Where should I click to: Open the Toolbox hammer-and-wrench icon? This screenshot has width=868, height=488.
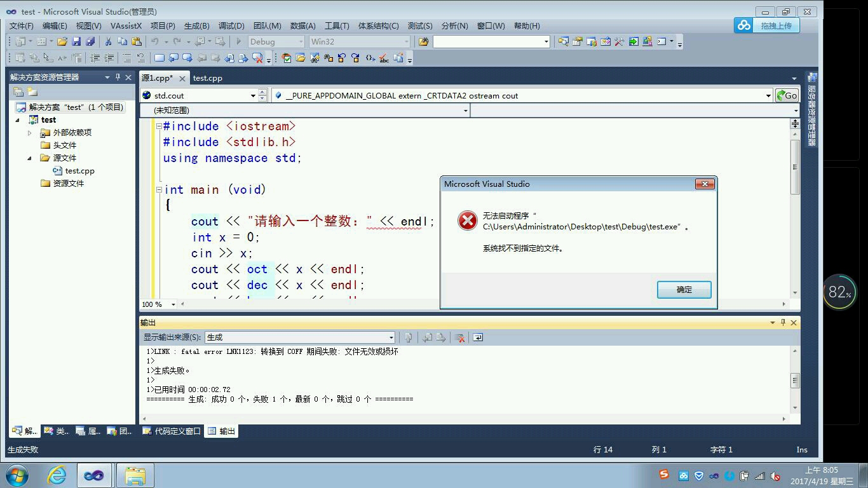click(620, 41)
